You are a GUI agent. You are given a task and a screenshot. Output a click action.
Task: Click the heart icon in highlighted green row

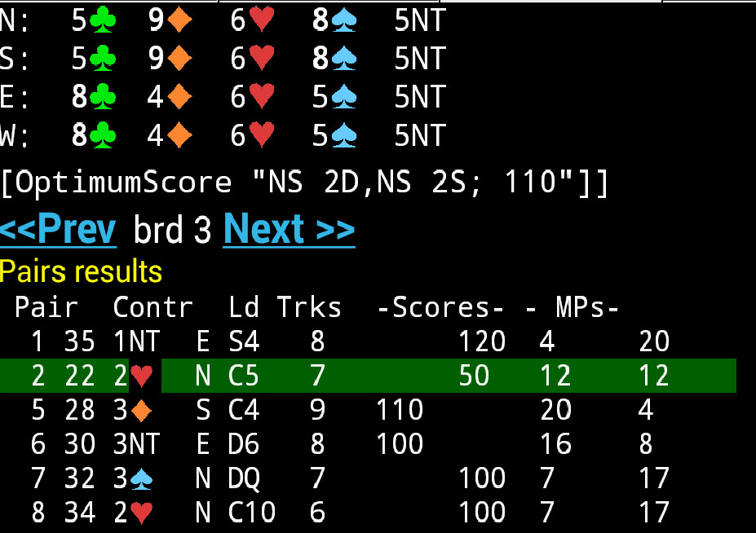[x=142, y=375]
